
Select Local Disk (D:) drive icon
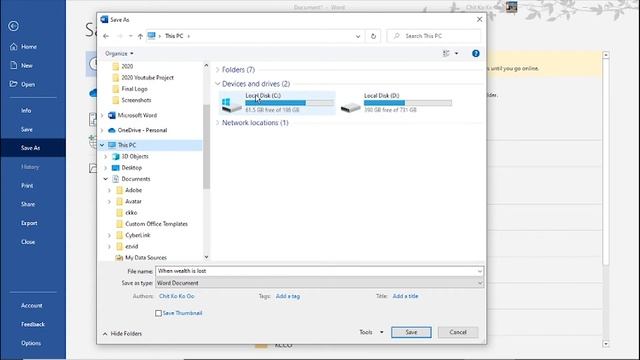[x=351, y=107]
